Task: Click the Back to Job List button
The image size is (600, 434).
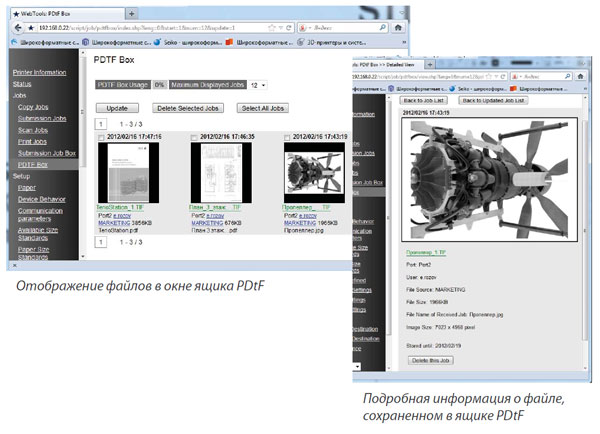Action: point(424,101)
